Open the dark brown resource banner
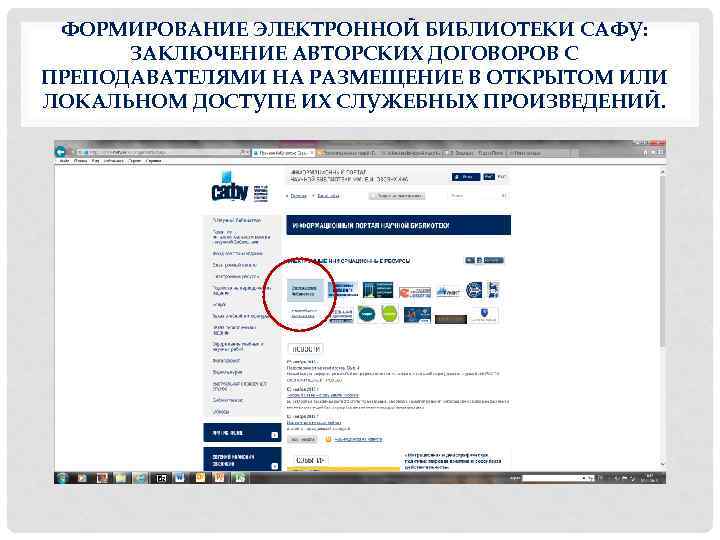The height and width of the screenshot is (540, 720). click(450, 319)
